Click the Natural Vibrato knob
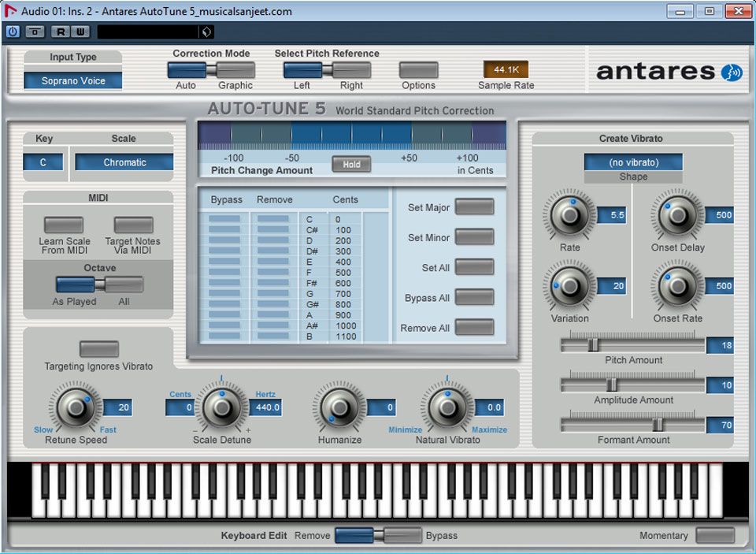The height and width of the screenshot is (554, 756). click(447, 407)
